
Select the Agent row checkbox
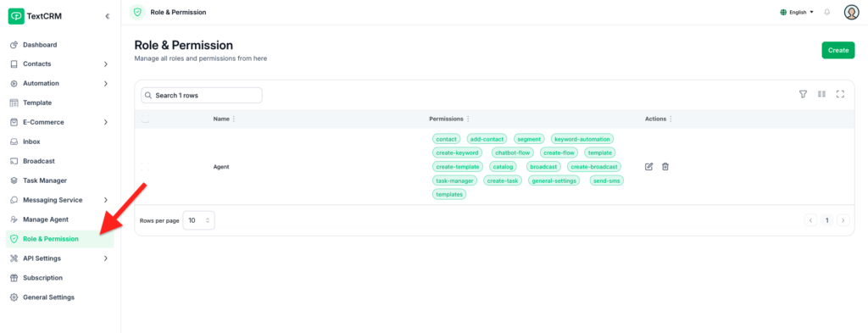[146, 166]
